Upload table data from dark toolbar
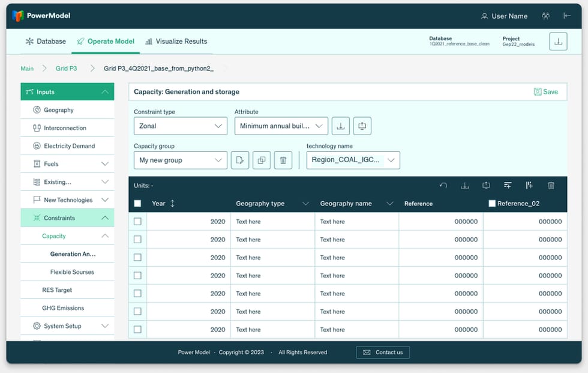This screenshot has width=588, height=373. pos(486,186)
